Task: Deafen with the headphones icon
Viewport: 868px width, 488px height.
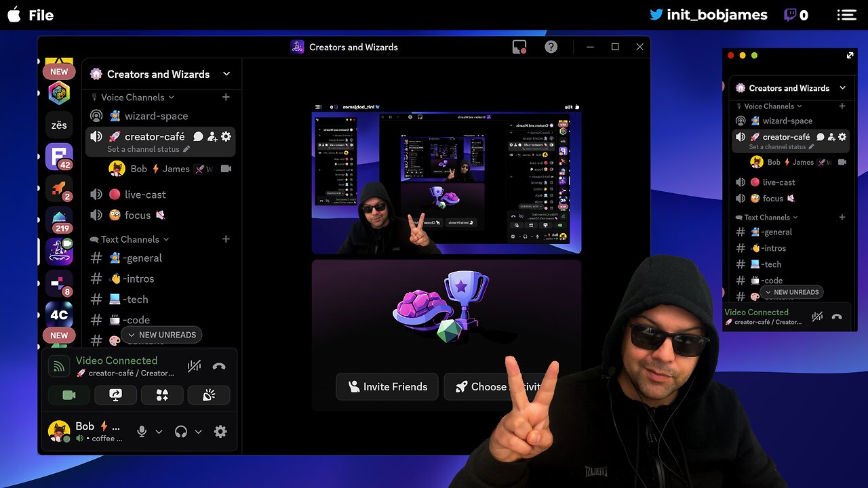Action: tap(180, 431)
